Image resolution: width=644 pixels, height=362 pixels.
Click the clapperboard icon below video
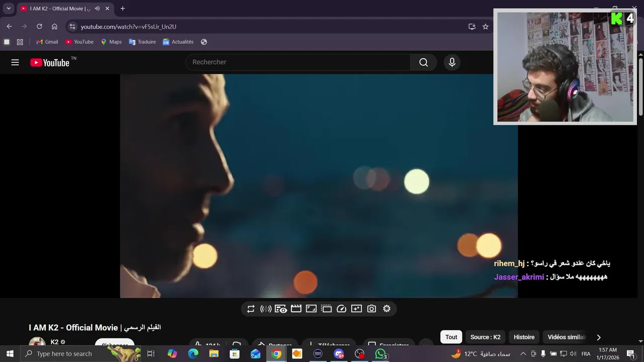click(296, 309)
